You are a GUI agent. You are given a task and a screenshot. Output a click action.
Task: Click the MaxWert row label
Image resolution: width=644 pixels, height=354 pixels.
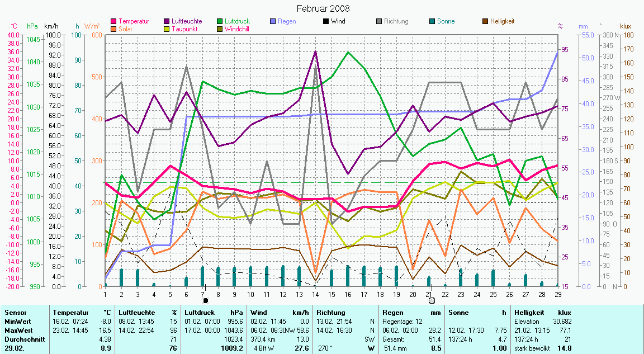coord(18,330)
